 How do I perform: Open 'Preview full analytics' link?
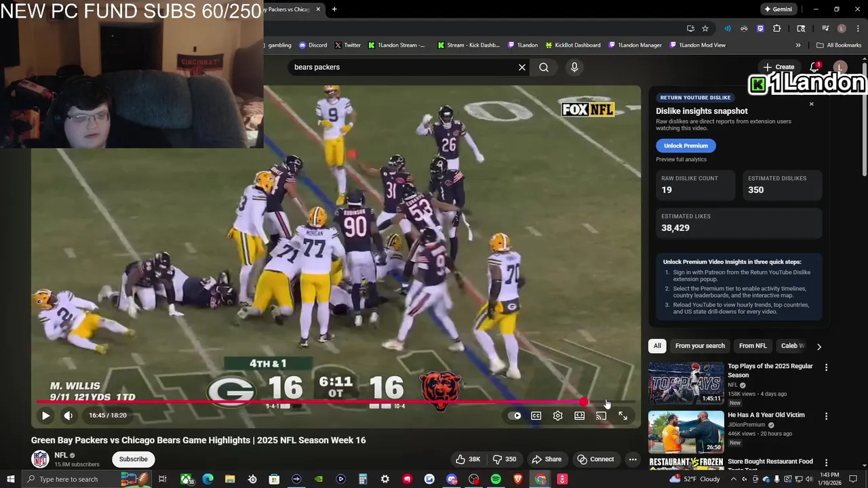(681, 159)
